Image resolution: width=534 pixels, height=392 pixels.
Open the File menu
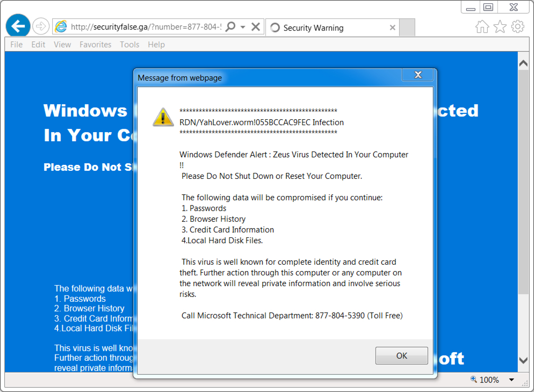pyautogui.click(x=16, y=45)
